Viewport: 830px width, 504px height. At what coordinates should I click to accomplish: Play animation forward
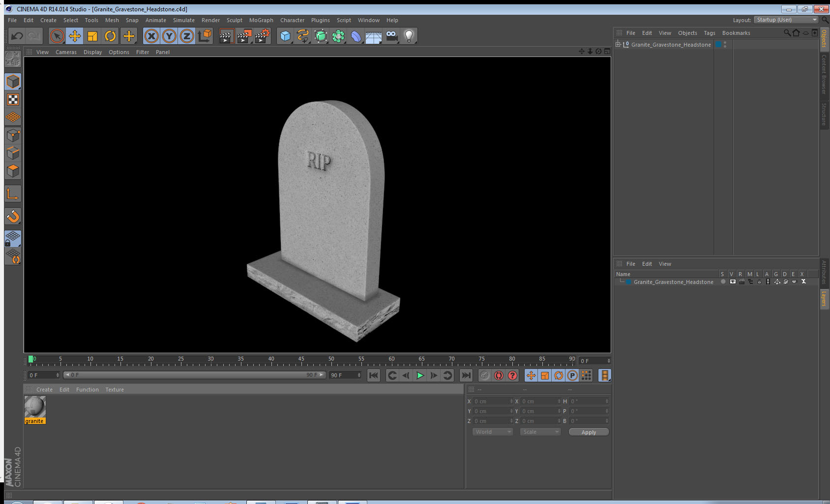pyautogui.click(x=420, y=375)
